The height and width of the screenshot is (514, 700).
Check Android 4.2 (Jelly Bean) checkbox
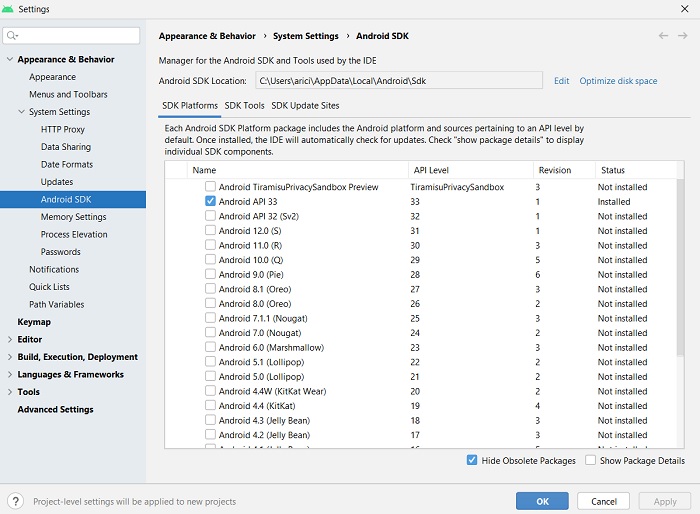(210, 435)
